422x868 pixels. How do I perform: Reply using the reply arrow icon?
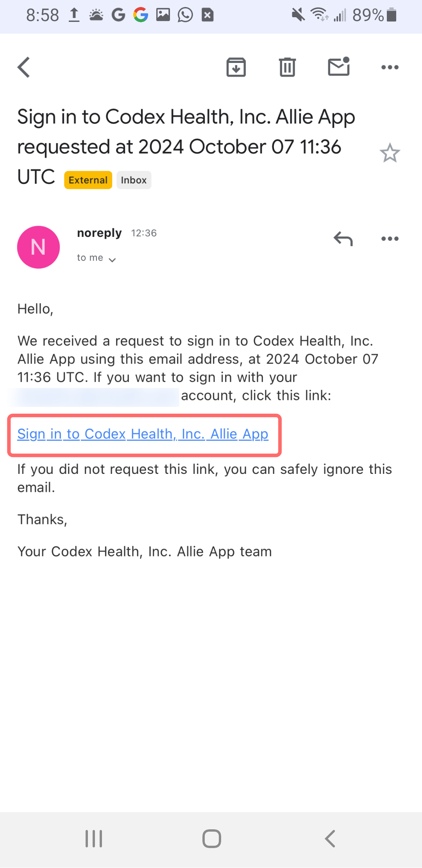coord(343,239)
